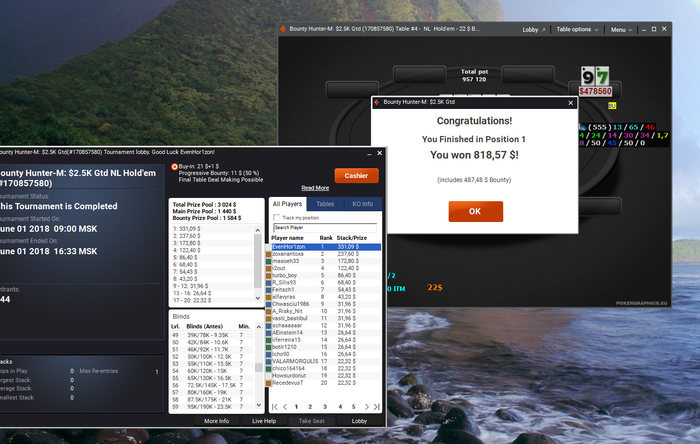Image resolution: width=700 pixels, height=444 pixels.
Task: Go to next page of players list
Action: pyautogui.click(x=367, y=407)
